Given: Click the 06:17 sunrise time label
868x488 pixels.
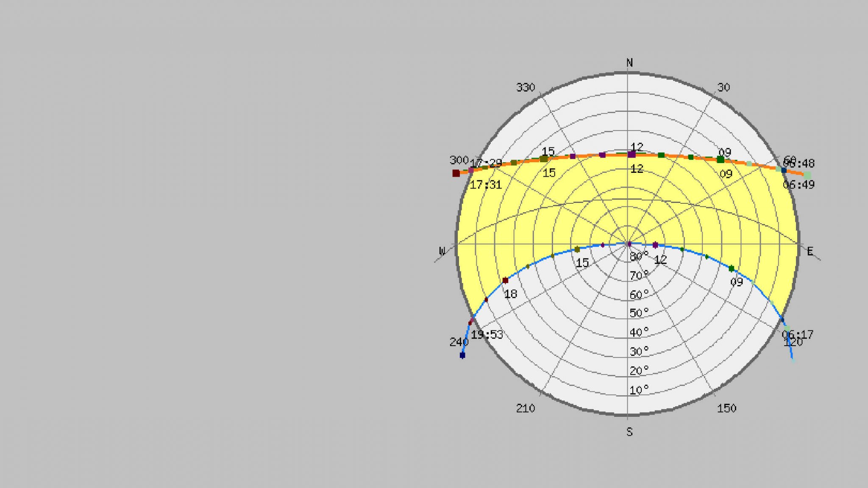Looking at the screenshot, I should (x=797, y=334).
